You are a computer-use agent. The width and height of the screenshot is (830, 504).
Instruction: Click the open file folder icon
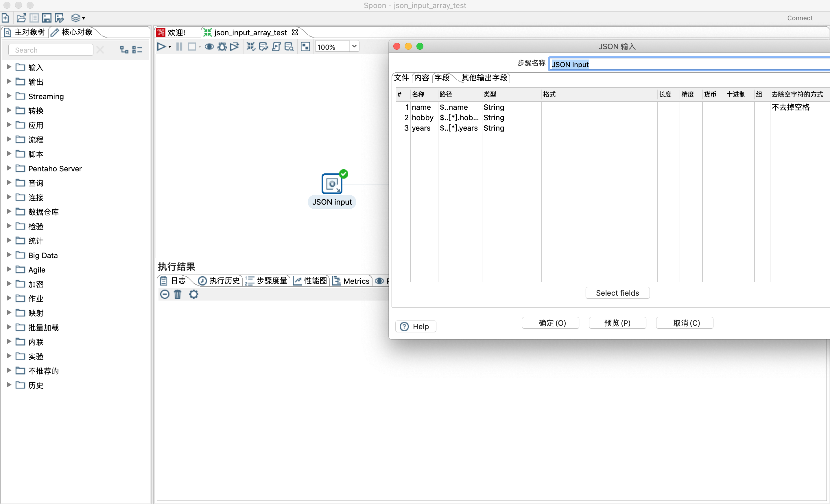(21, 18)
